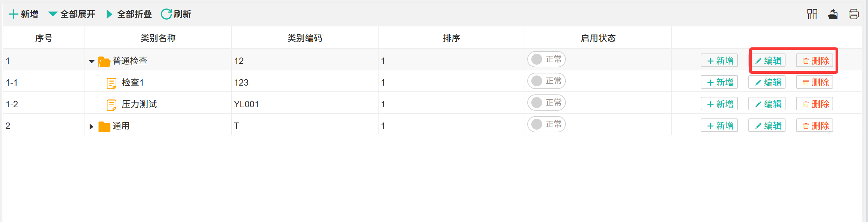Click 删除 button for 通用 row

814,126
